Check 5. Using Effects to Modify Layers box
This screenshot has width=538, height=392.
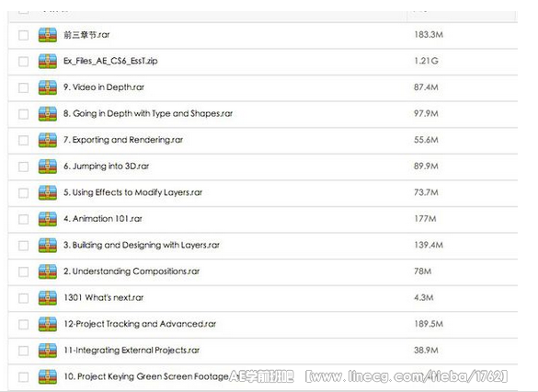pyautogui.click(x=23, y=193)
